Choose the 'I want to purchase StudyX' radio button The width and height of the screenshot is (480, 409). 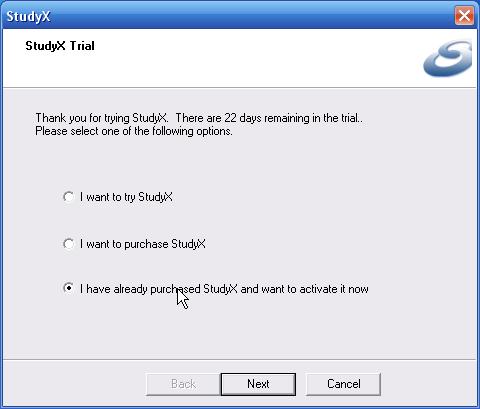[x=68, y=244]
